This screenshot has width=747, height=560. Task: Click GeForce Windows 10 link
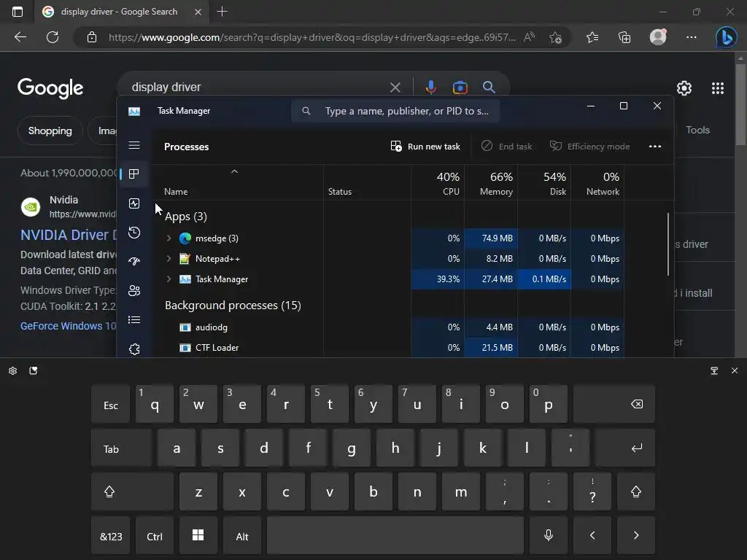(x=68, y=326)
